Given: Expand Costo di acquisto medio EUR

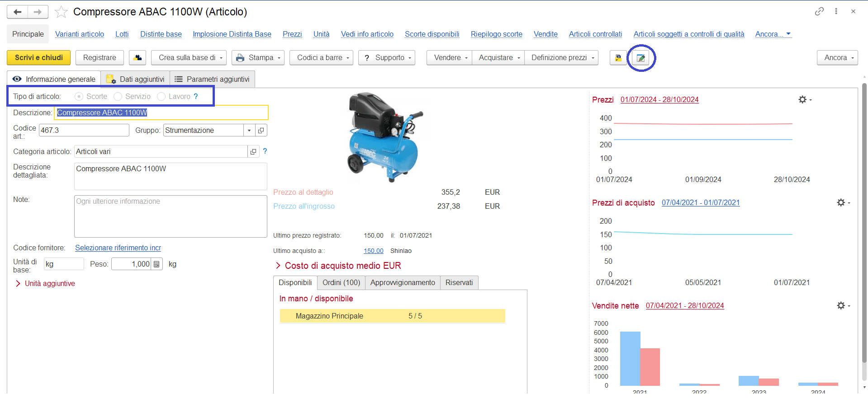Looking at the screenshot, I should pyautogui.click(x=338, y=266).
